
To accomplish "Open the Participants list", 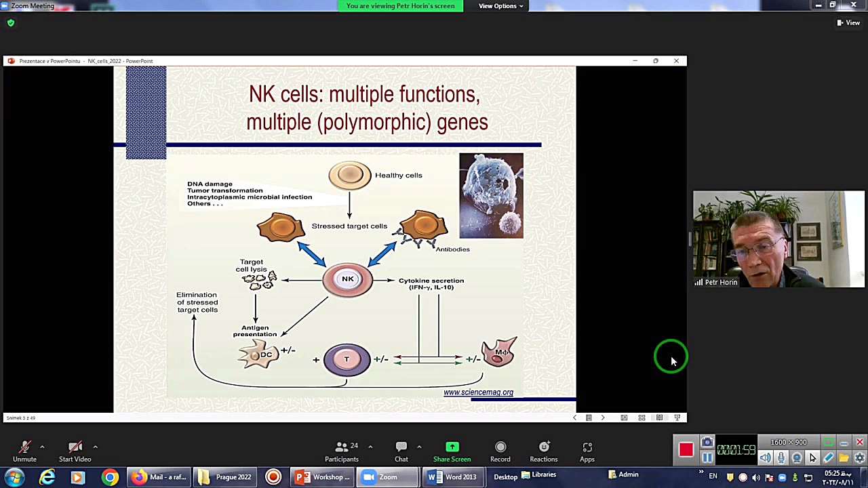I will tap(342, 451).
